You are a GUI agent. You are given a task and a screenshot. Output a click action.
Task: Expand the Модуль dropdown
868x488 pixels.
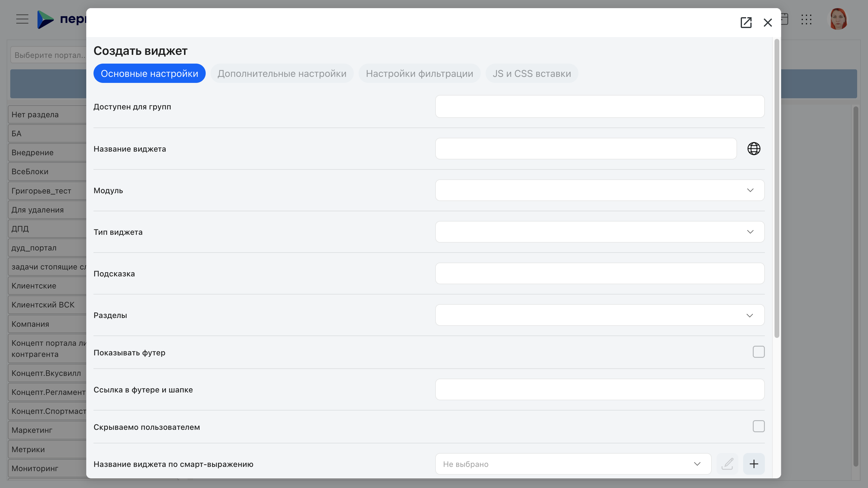[600, 190]
